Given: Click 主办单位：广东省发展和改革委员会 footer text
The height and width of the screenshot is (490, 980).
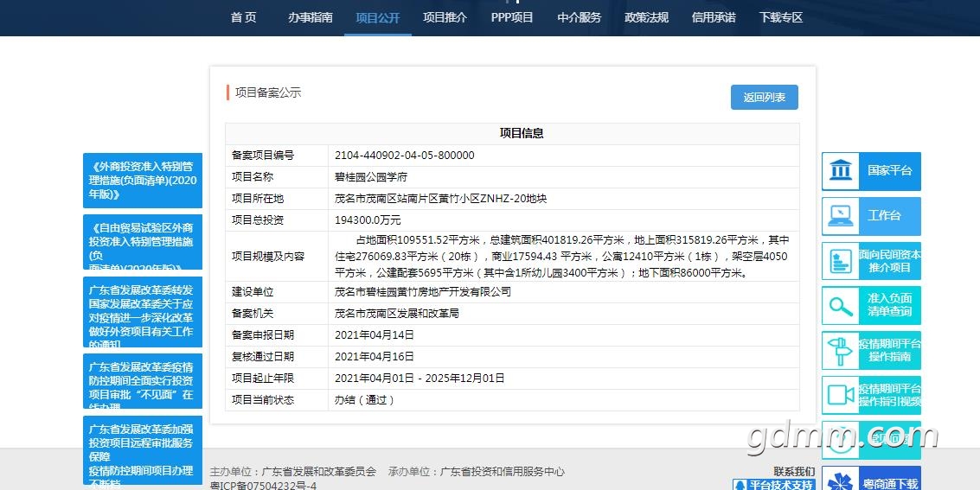Looking at the screenshot, I should (x=293, y=471).
